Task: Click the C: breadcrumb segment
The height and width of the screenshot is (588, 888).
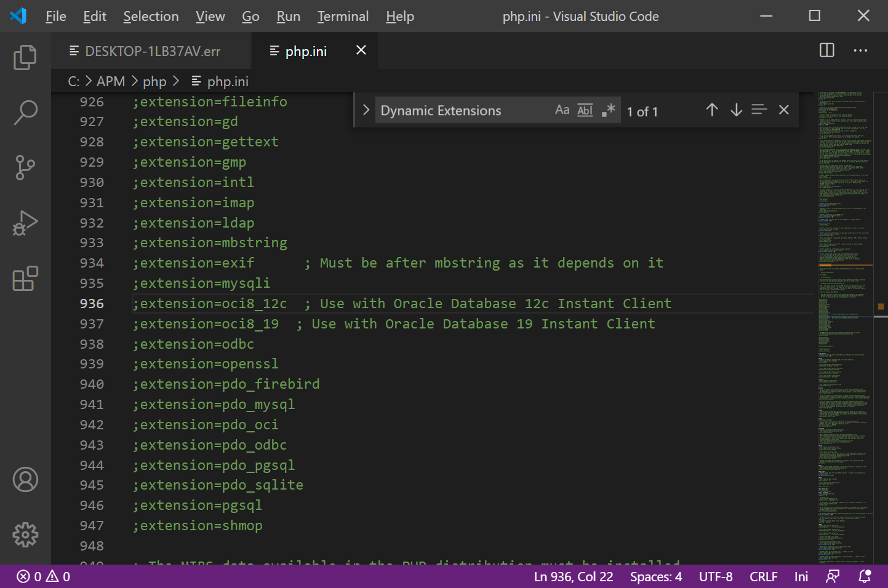Action: [x=74, y=81]
